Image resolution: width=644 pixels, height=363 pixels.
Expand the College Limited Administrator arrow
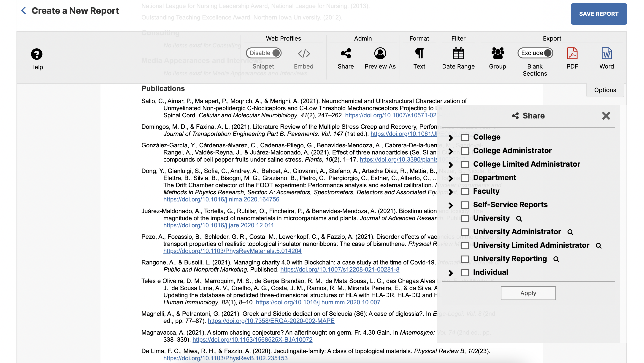[451, 165]
